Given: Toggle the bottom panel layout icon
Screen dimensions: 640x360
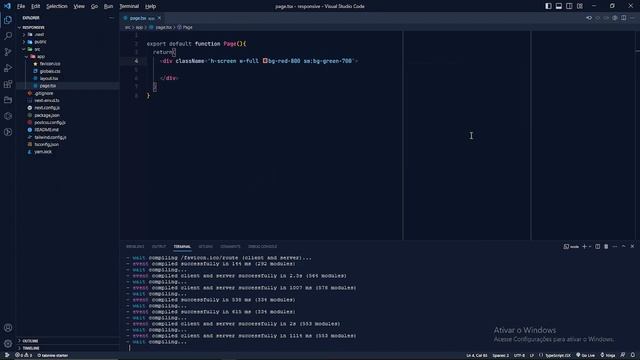Looking at the screenshot, I should (559, 6).
